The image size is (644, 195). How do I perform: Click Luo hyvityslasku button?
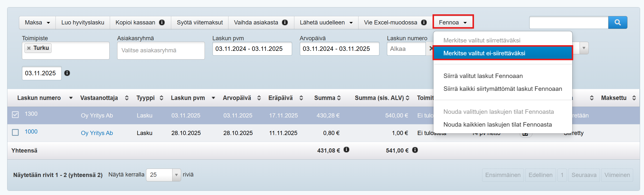point(83,22)
